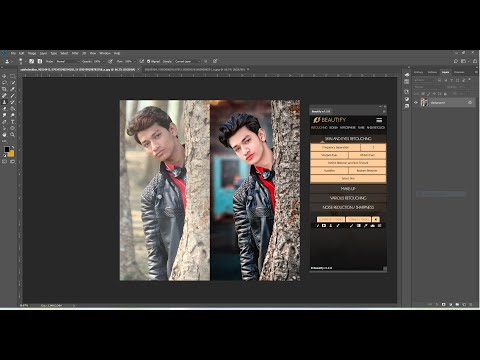Click the delete layer trash icon

tap(470, 304)
